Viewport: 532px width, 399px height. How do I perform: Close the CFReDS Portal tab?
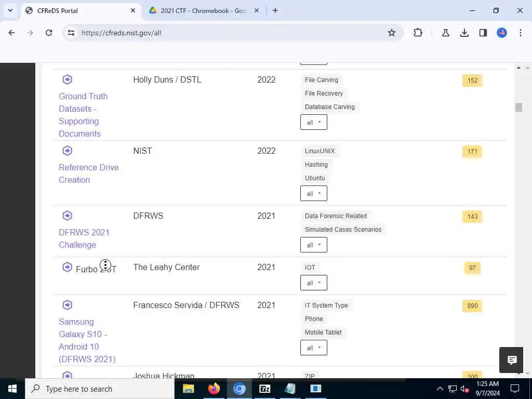tap(133, 10)
